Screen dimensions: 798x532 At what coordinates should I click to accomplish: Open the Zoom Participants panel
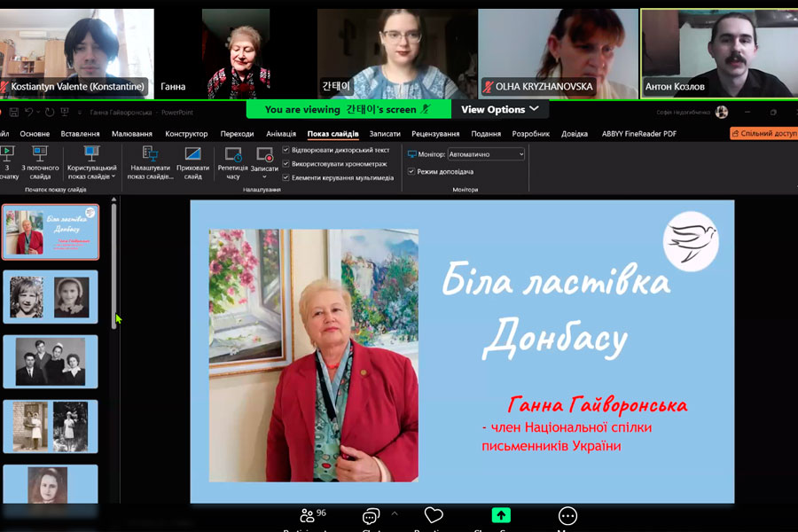309,516
